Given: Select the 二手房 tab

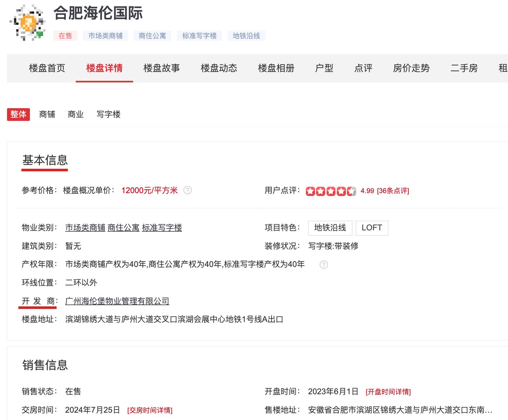Looking at the screenshot, I should click(x=464, y=68).
